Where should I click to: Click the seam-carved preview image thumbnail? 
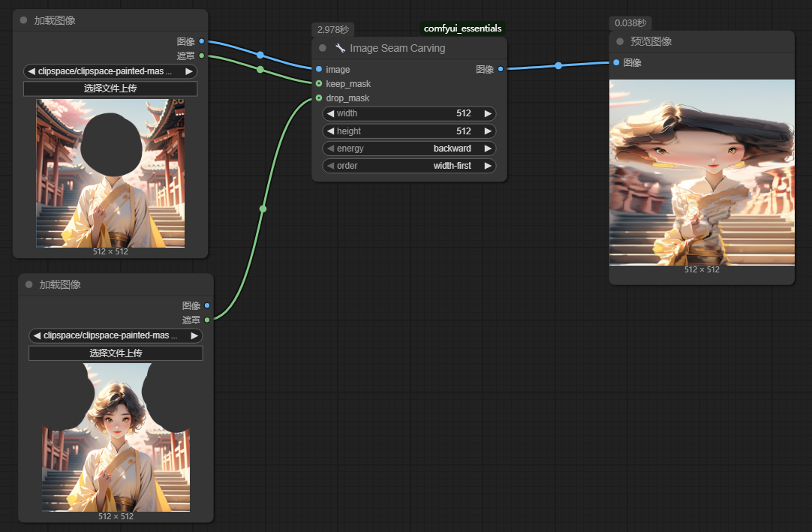pyautogui.click(x=702, y=172)
